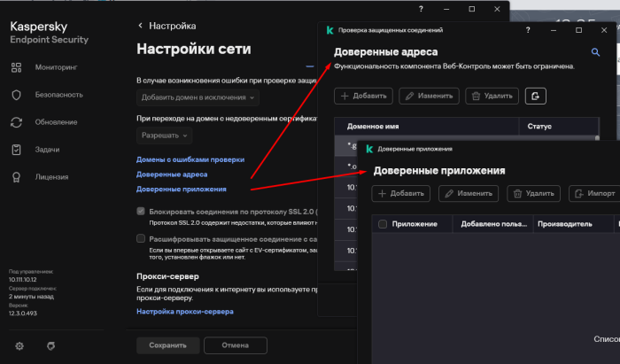Click Импорт in Доверенные приложения window
This screenshot has height=364, width=620.
click(x=596, y=194)
